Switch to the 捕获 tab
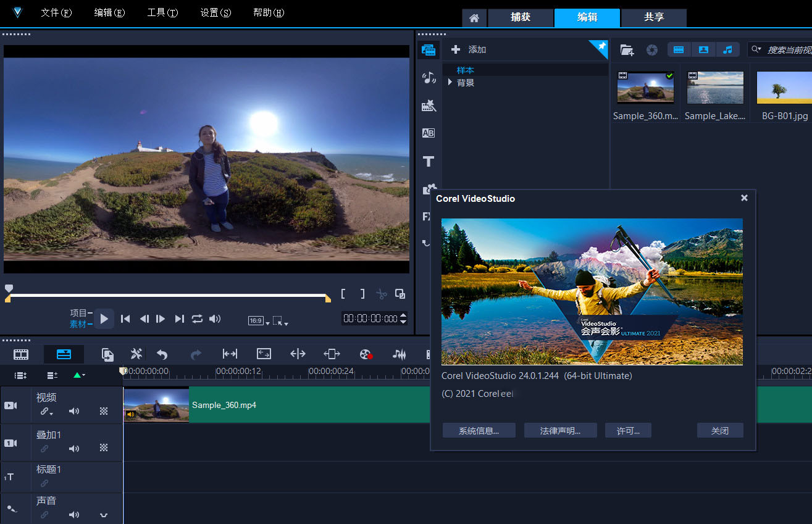This screenshot has width=812, height=524. point(521,18)
